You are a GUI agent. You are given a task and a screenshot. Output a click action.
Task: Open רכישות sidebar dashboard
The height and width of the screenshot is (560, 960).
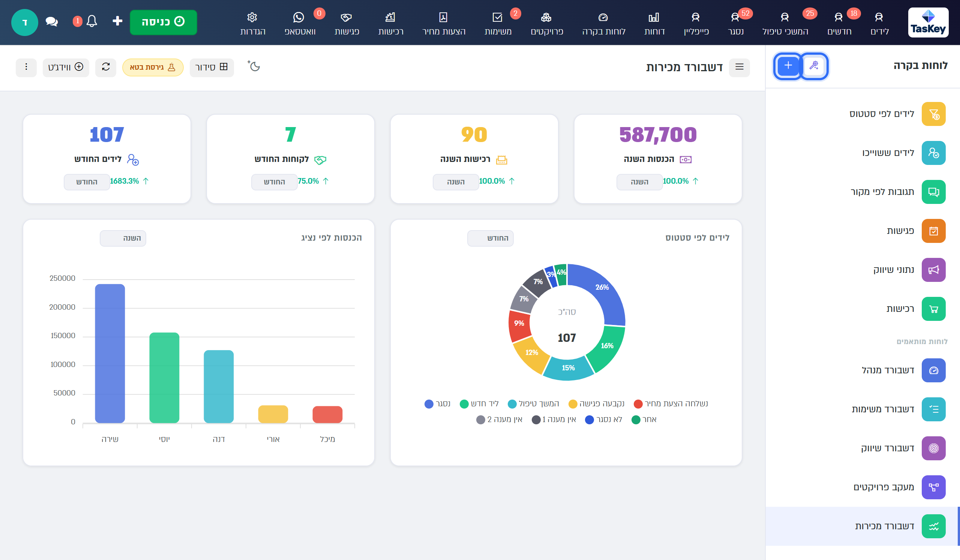pyautogui.click(x=863, y=309)
